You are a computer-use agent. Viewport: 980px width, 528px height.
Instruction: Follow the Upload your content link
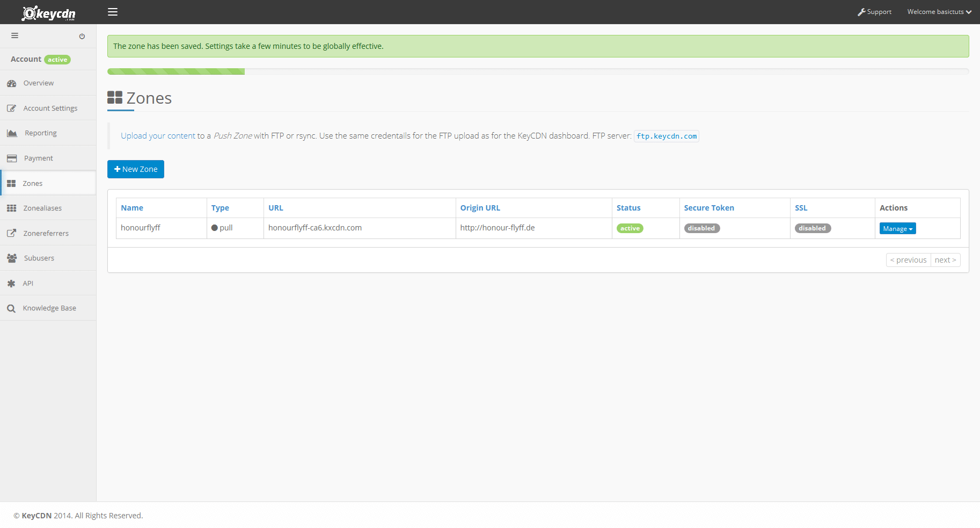tap(158, 136)
